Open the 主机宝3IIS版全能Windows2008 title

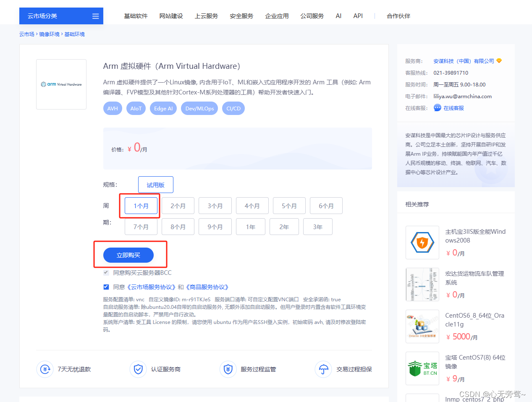(475, 236)
